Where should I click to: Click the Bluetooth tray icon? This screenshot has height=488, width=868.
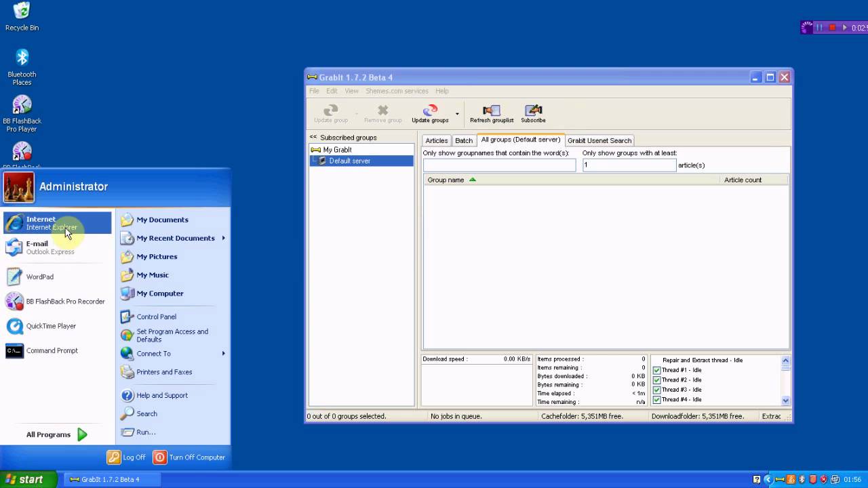(x=802, y=479)
